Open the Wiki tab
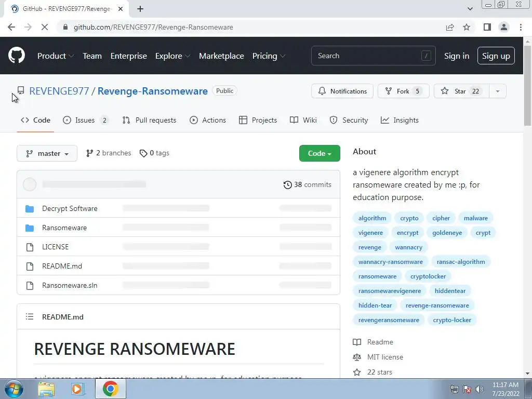Image resolution: width=532 pixels, height=399 pixels. [303, 120]
